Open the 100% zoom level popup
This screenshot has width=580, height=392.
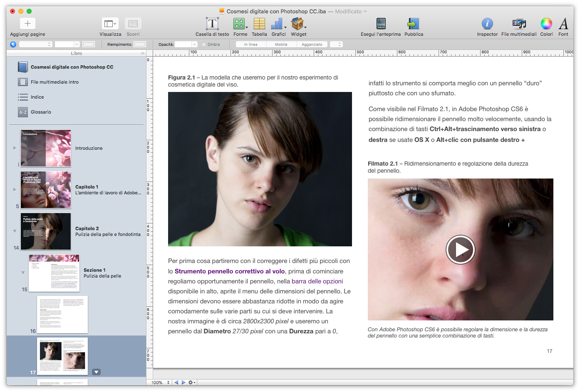click(161, 382)
